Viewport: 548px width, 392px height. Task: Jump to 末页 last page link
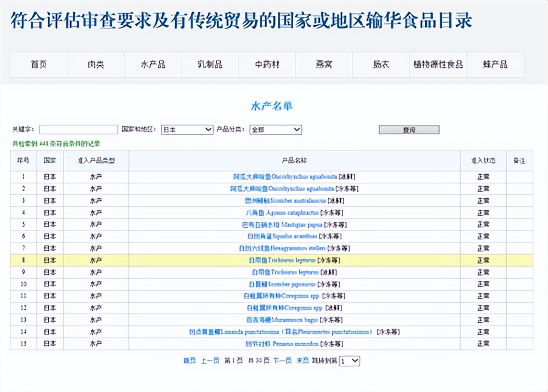tap(302, 361)
